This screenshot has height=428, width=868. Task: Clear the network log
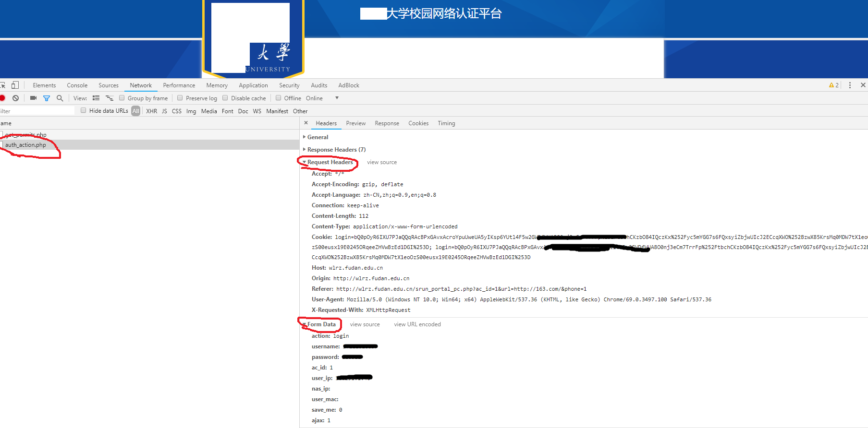16,98
